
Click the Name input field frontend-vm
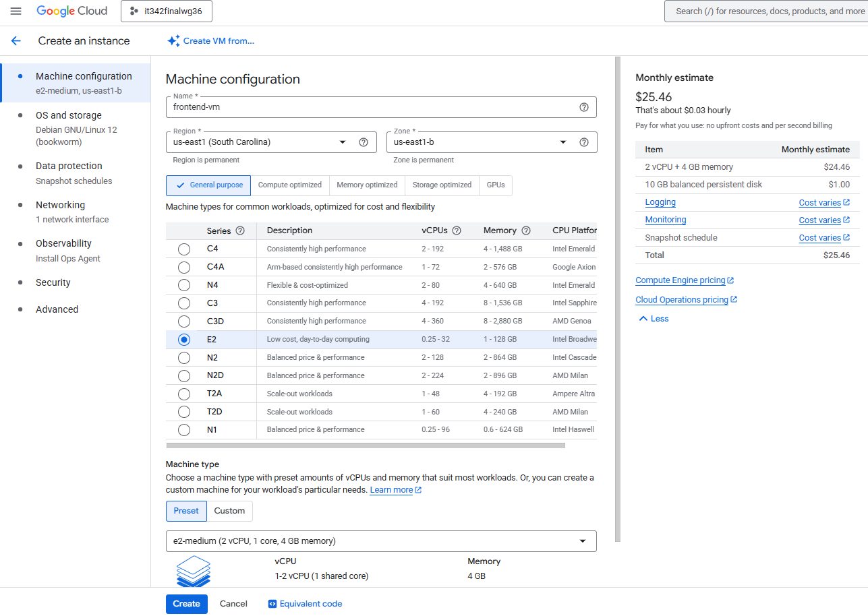[371, 107]
